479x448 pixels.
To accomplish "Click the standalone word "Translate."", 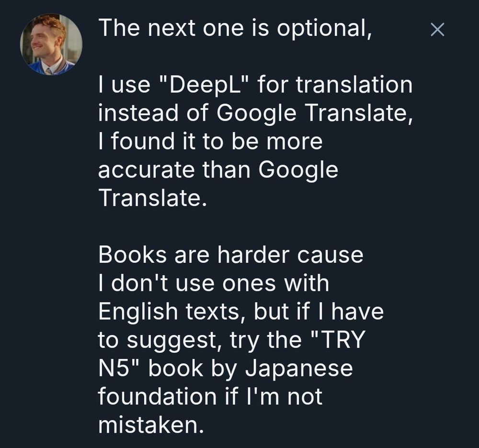I will point(152,198).
